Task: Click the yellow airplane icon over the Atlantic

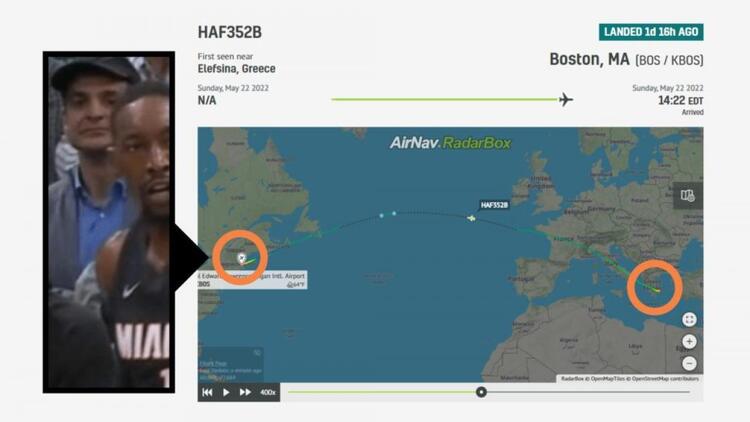Action: click(x=472, y=218)
